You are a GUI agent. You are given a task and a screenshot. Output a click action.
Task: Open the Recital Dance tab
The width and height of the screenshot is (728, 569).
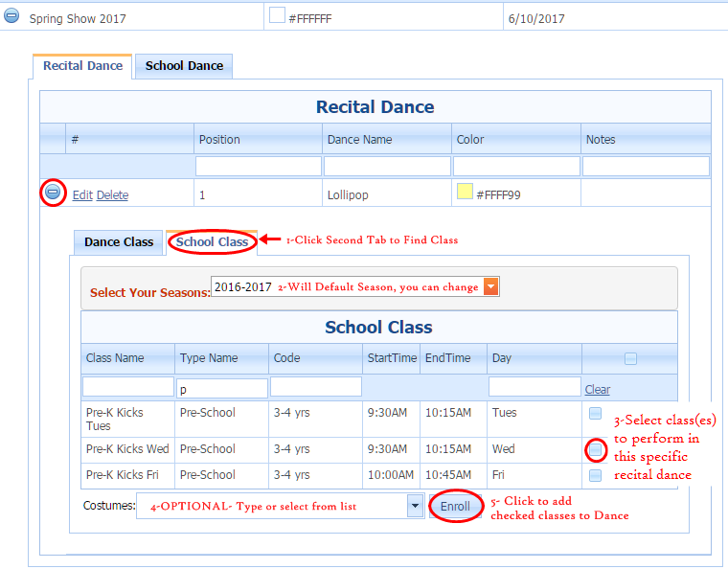tap(82, 66)
